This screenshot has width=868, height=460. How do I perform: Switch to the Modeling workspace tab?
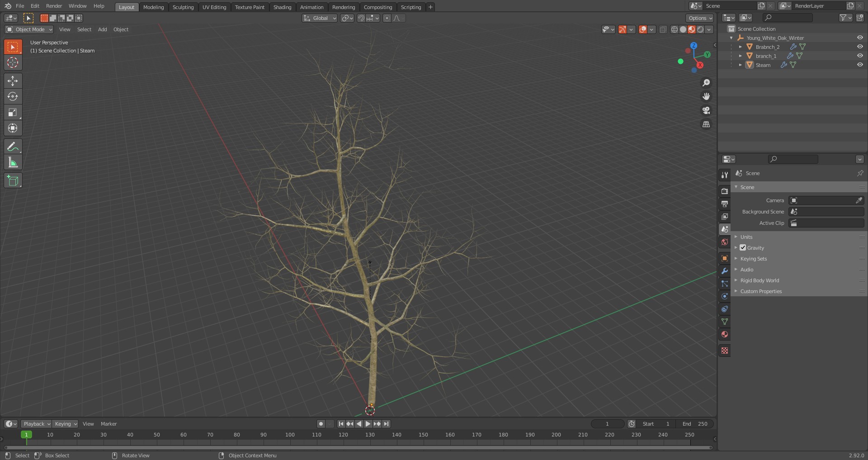point(153,7)
